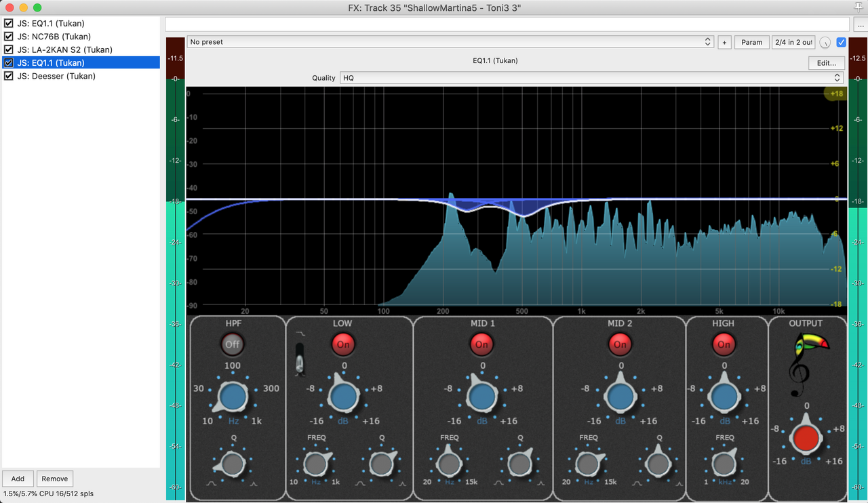Viewport: 868px width, 503px height.
Task: Click the MID 1 gain knob
Action: pos(481,397)
